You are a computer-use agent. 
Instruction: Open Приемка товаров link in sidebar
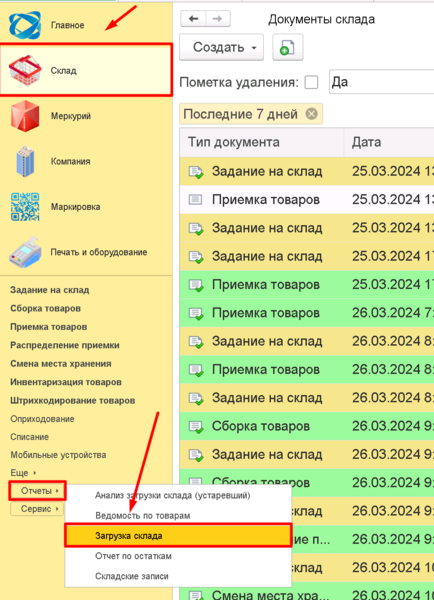(49, 327)
